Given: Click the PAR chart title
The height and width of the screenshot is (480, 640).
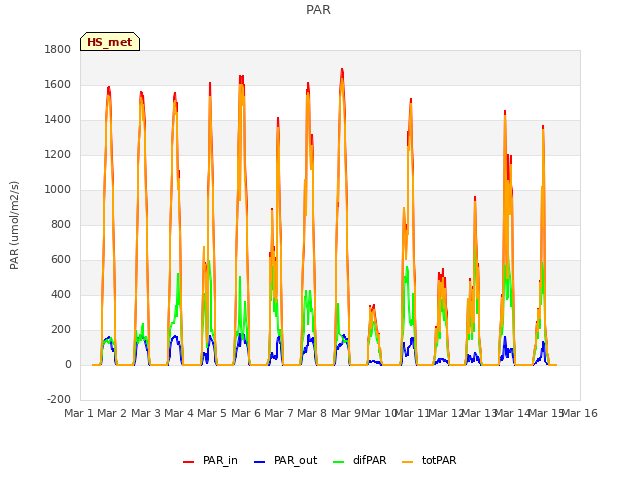Looking at the screenshot, I should point(318,10).
